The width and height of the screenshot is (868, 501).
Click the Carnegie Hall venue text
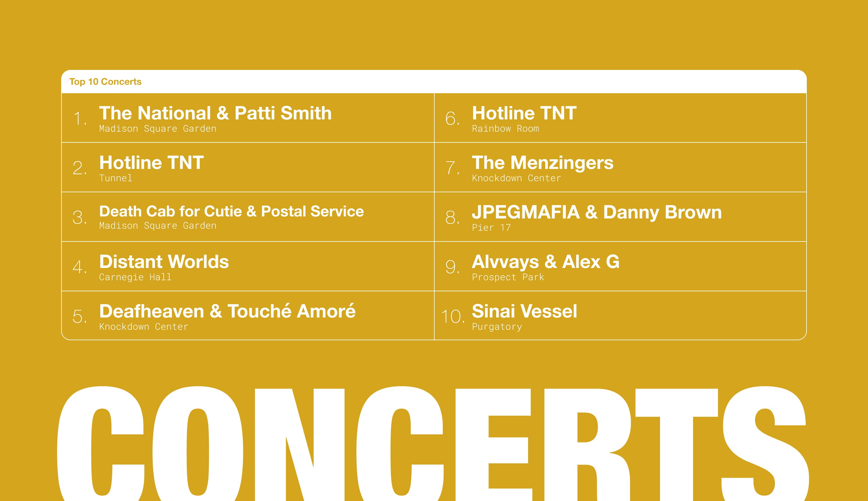pos(135,277)
